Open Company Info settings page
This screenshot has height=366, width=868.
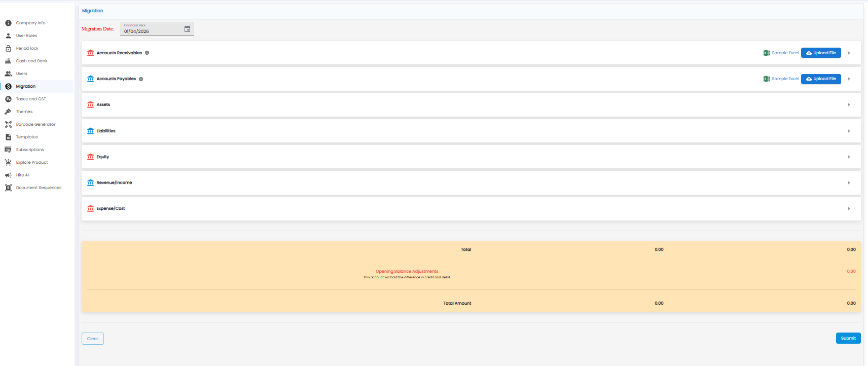tap(37, 23)
